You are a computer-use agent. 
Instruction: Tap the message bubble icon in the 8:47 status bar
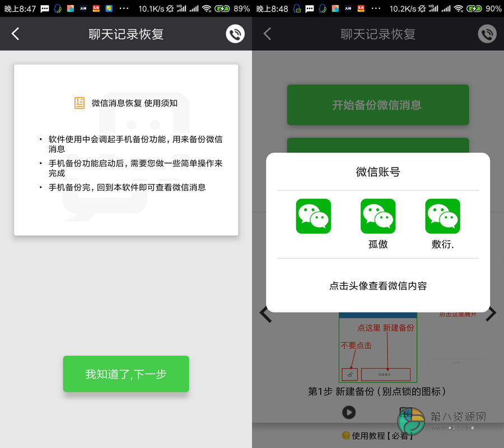[x=45, y=8]
